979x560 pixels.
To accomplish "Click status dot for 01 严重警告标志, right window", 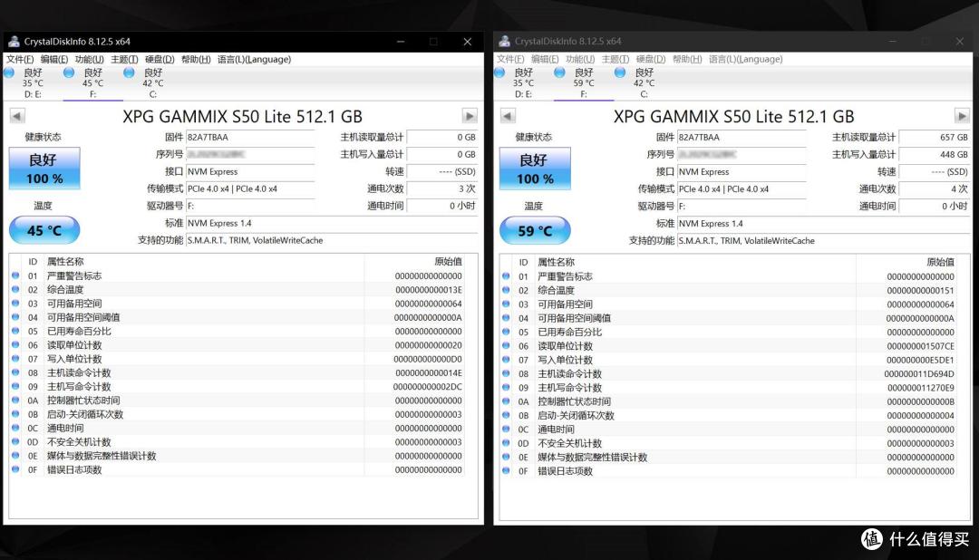I will point(506,276).
